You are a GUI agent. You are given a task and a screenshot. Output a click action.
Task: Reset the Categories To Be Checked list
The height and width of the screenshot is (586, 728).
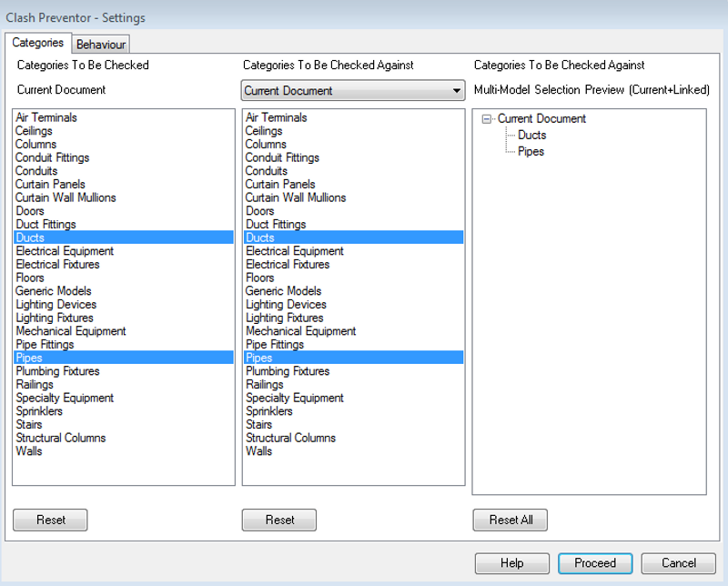[50, 520]
